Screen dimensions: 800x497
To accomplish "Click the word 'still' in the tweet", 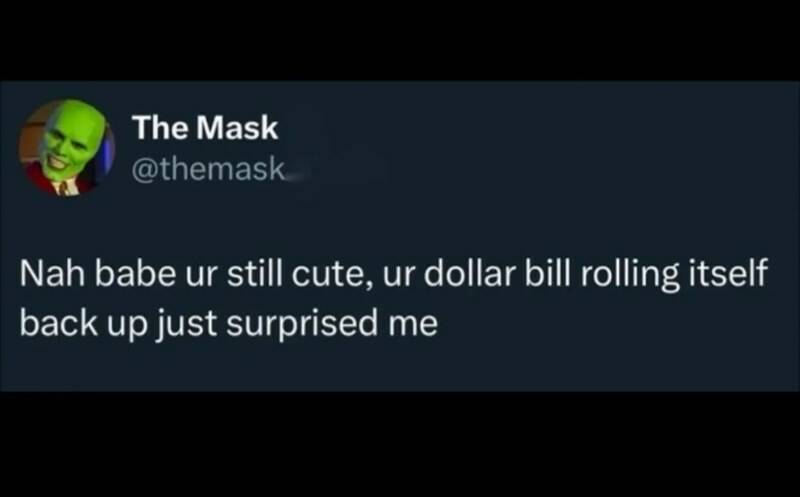I will (x=254, y=274).
